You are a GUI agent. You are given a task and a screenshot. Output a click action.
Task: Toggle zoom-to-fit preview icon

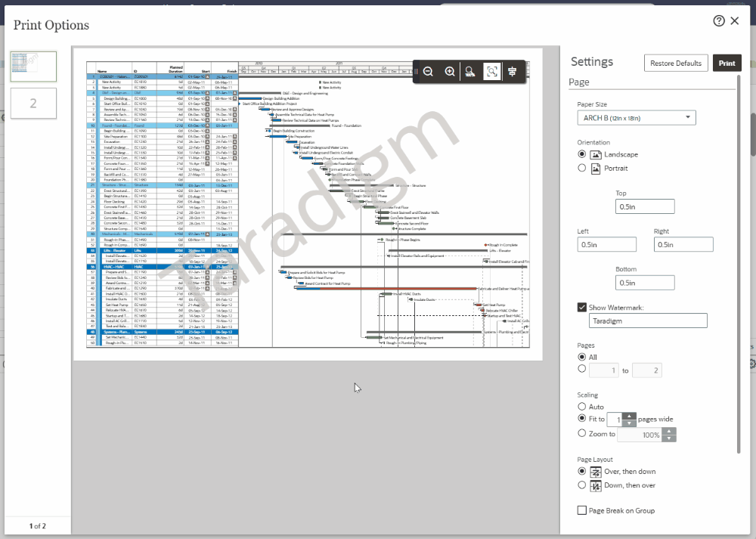(492, 72)
